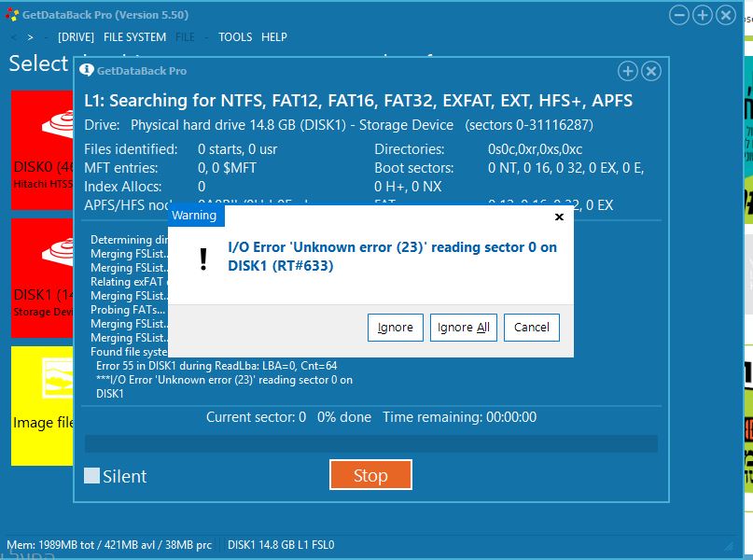Viewport: 753px width, 560px height.
Task: Click the Ignore button in Warning dialog
Action: click(396, 328)
